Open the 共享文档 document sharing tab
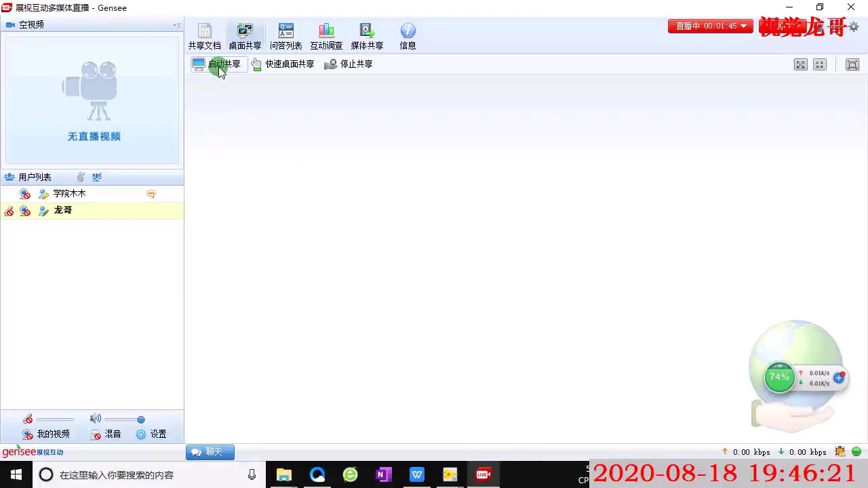868x488 pixels. (204, 37)
